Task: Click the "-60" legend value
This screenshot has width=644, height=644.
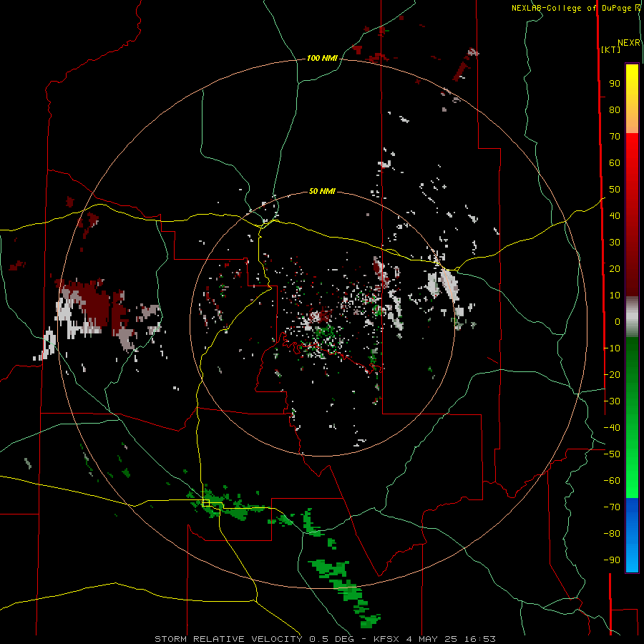Action: pyautogui.click(x=612, y=481)
